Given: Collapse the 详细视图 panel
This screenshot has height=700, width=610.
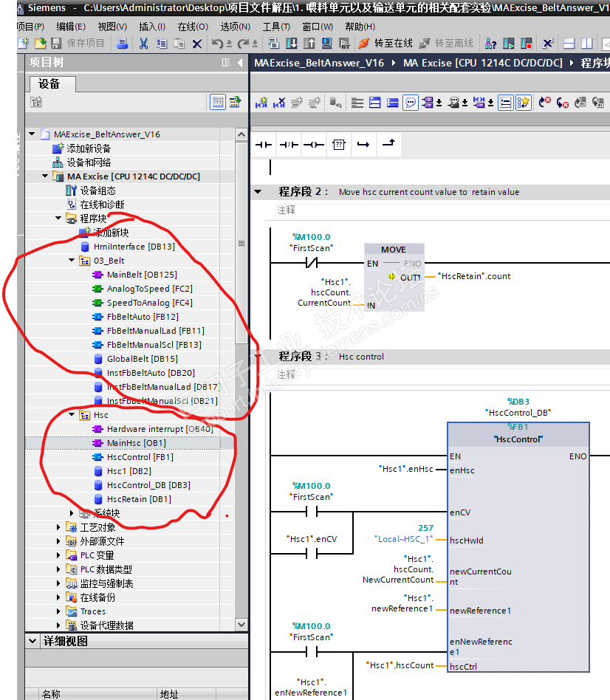Looking at the screenshot, I should point(32,641).
